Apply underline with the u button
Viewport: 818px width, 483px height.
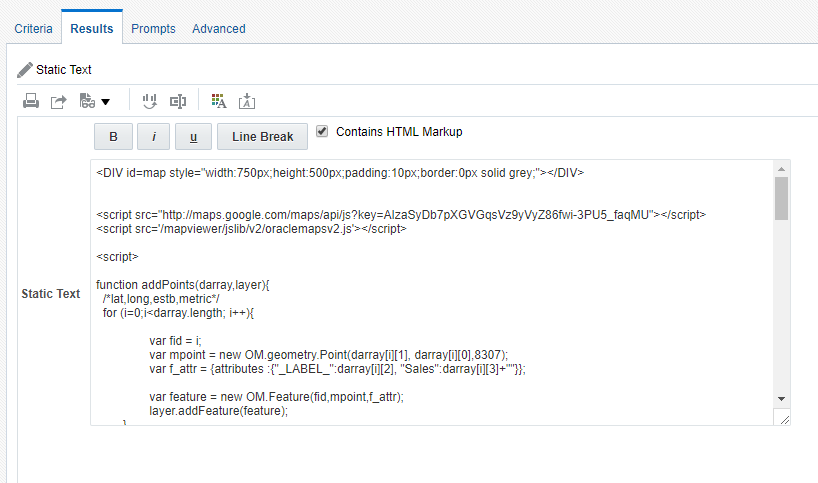point(193,137)
